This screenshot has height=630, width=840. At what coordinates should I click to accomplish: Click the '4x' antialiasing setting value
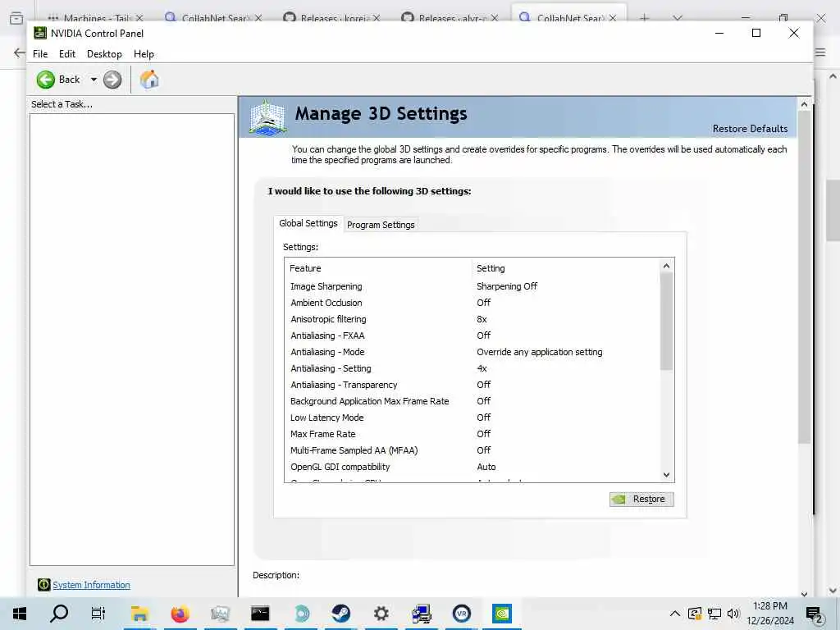pos(482,368)
